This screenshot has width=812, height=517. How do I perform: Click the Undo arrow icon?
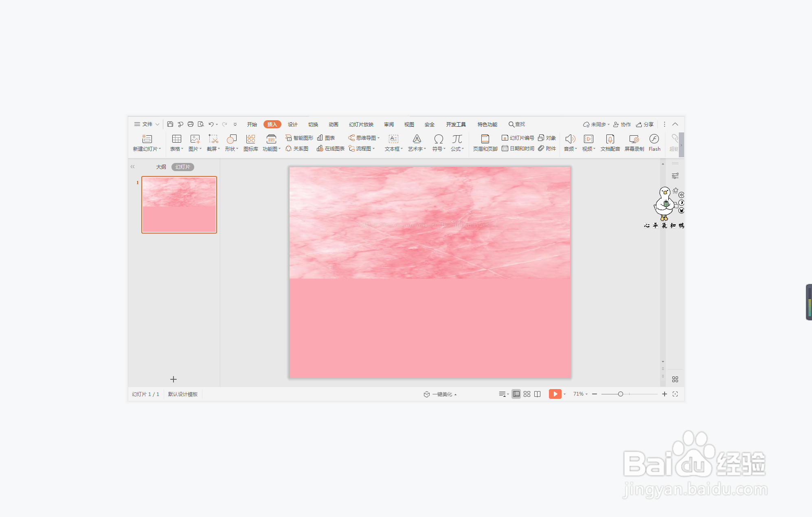pyautogui.click(x=211, y=124)
